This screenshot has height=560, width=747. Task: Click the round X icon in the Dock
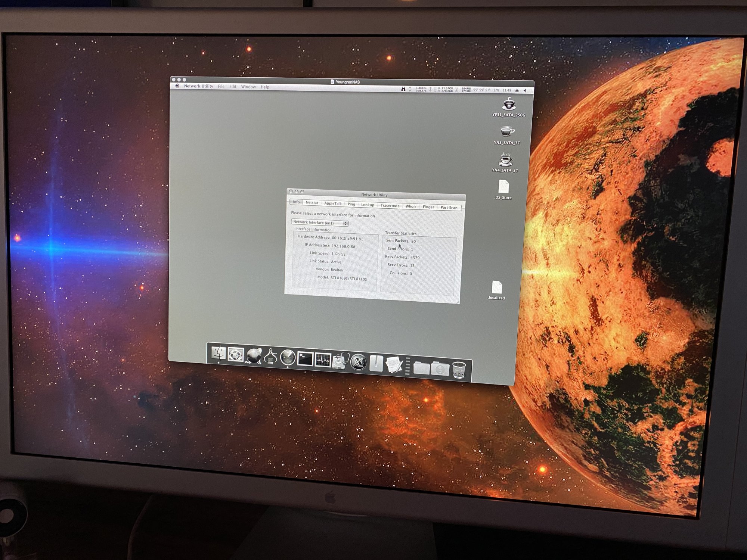point(359,362)
